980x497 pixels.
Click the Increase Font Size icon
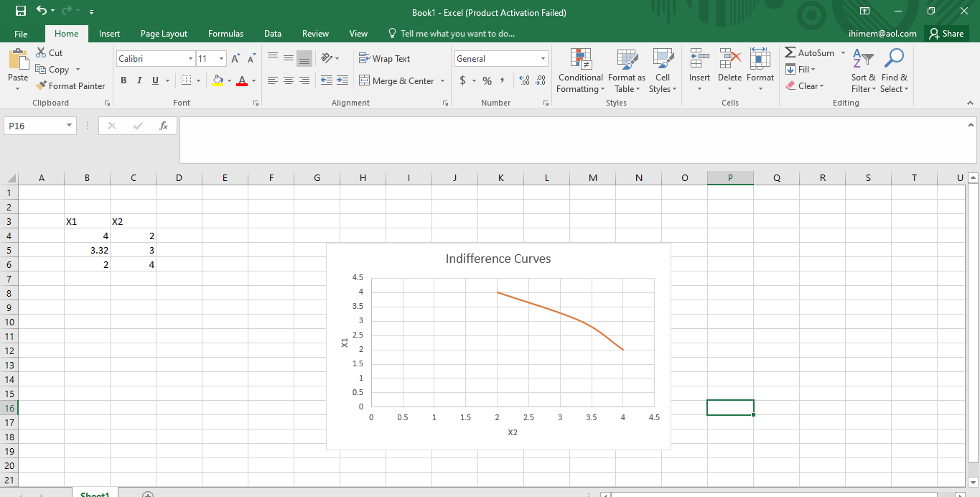click(x=235, y=59)
